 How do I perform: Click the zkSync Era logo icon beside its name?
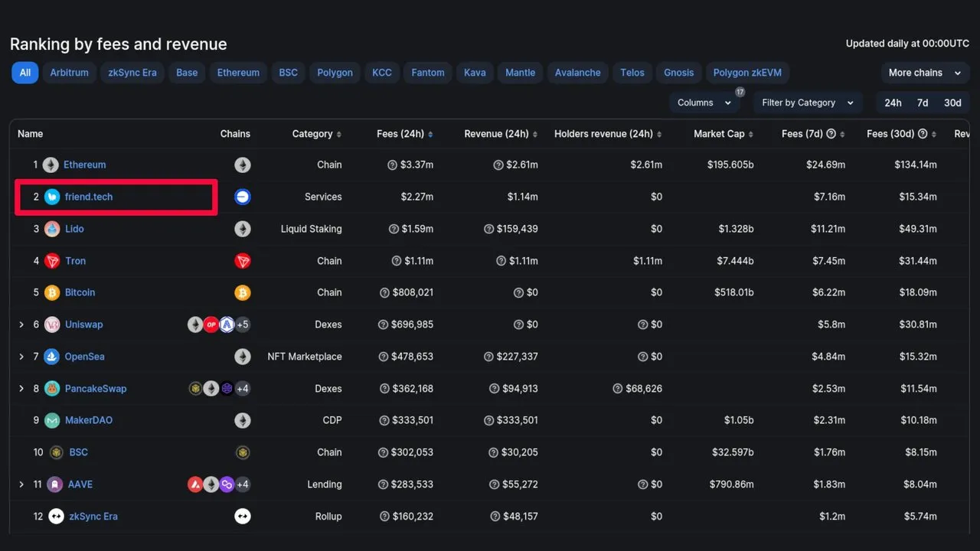click(56, 517)
